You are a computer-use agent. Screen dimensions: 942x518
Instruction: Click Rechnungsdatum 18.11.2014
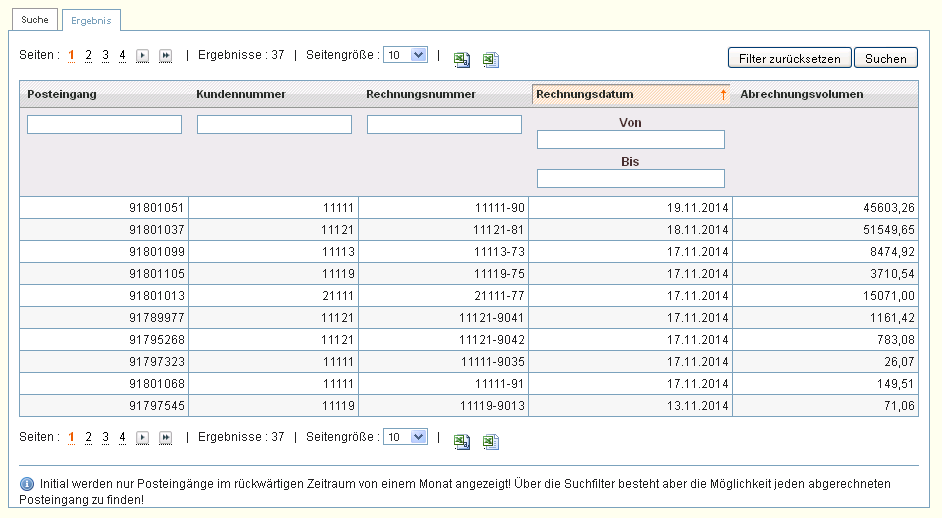[x=697, y=230]
